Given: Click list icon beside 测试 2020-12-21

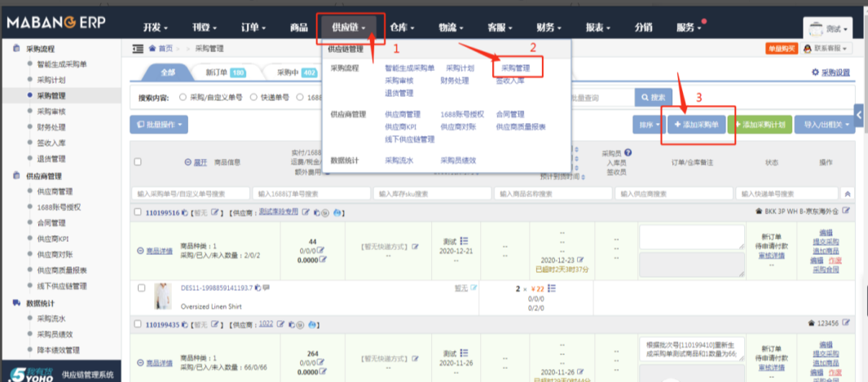Looking at the screenshot, I should click(x=464, y=241).
